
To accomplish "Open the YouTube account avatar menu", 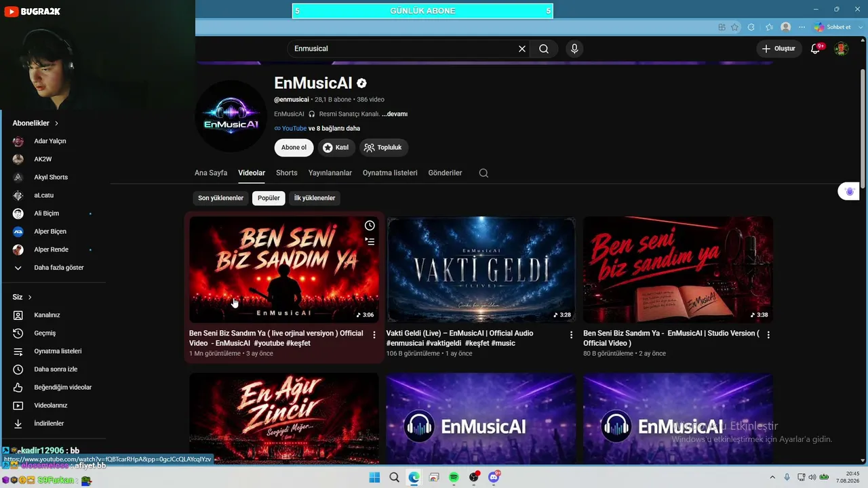I will click(x=841, y=49).
